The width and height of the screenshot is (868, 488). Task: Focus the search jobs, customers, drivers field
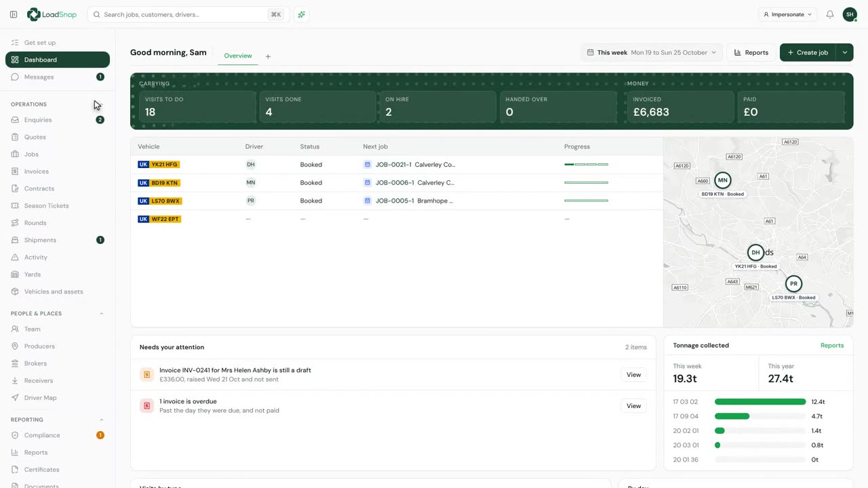point(188,14)
